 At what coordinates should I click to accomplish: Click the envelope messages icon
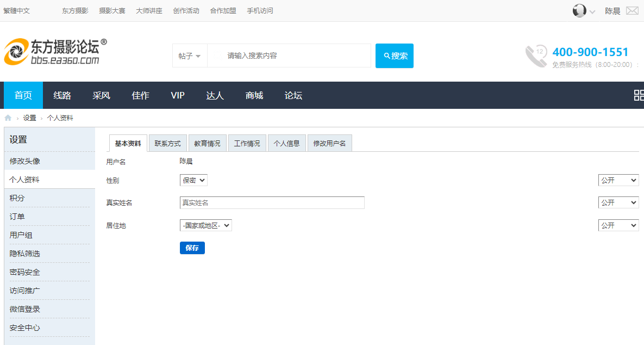pyautogui.click(x=632, y=11)
